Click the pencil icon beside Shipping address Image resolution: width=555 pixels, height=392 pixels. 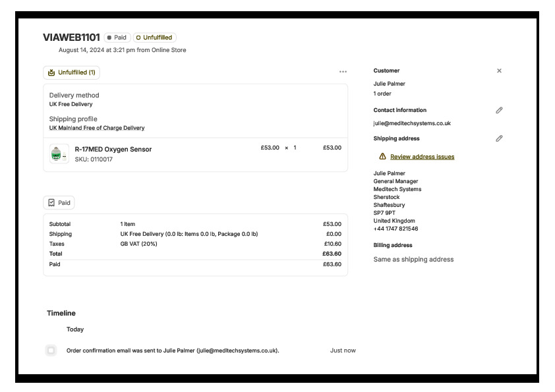499,138
